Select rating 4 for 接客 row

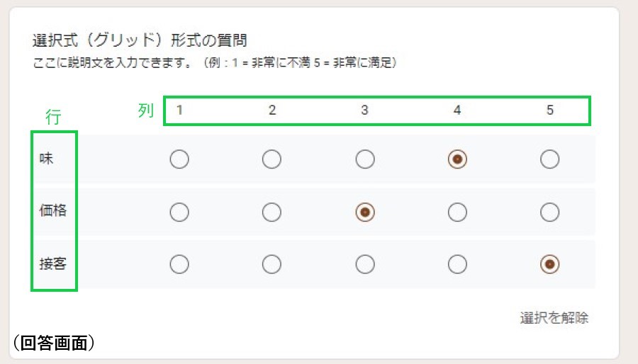(457, 264)
